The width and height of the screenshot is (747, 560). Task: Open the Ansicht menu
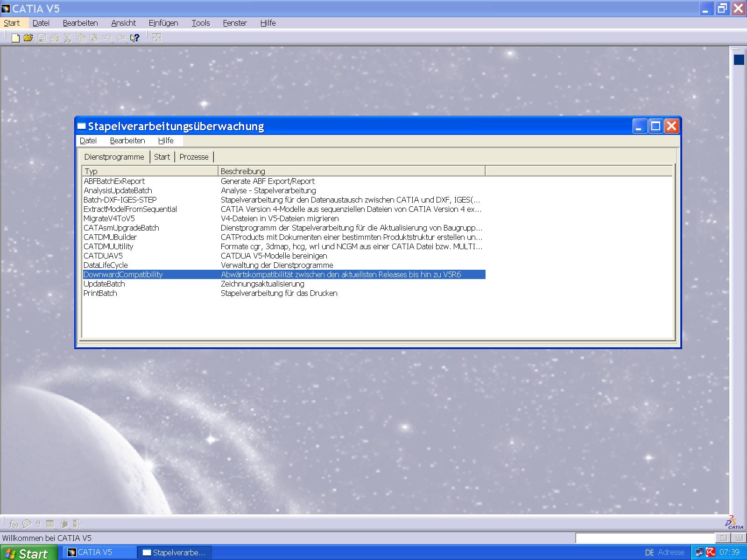click(x=124, y=23)
